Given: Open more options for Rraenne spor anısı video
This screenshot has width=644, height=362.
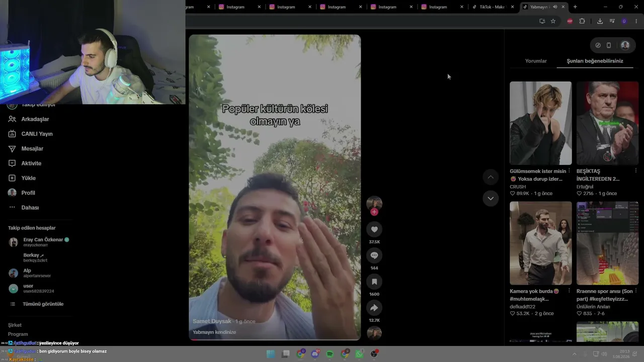Looking at the screenshot, I should click(636, 291).
